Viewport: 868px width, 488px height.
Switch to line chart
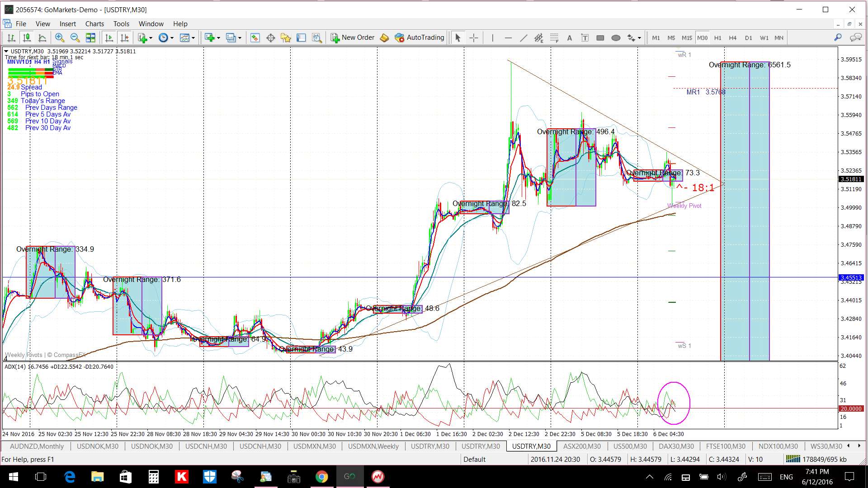tap(42, 38)
